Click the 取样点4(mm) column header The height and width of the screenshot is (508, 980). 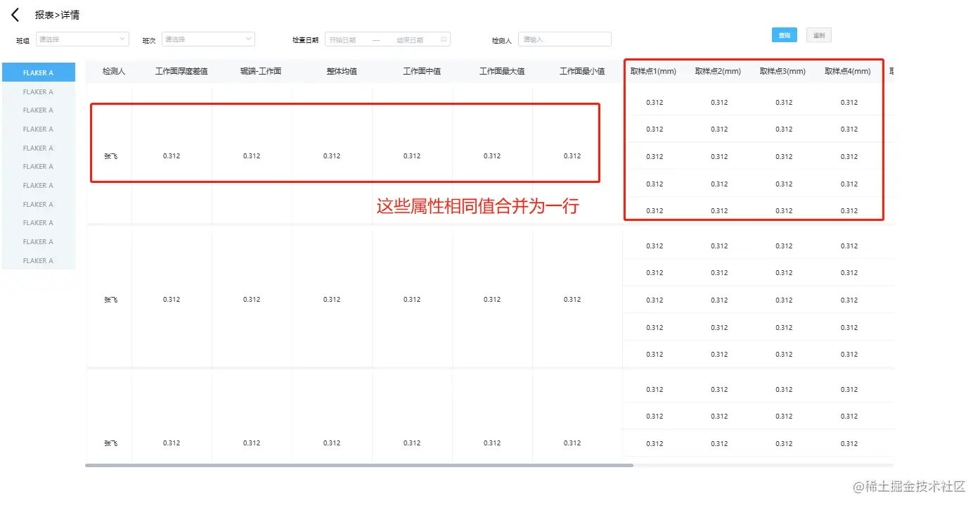click(848, 71)
